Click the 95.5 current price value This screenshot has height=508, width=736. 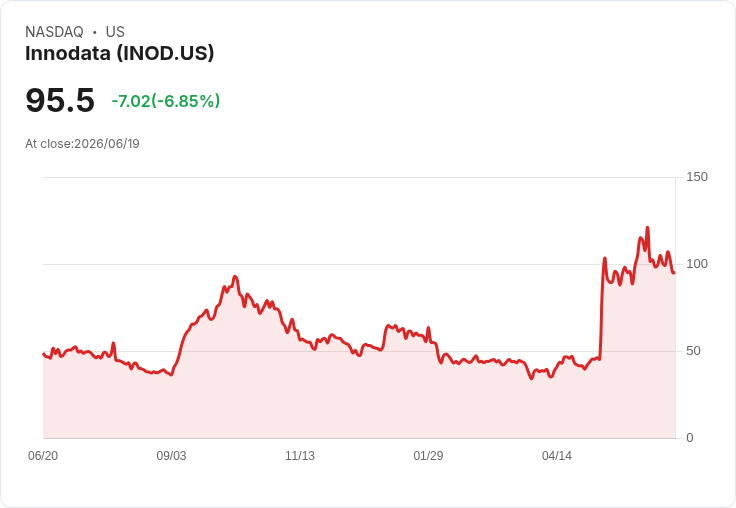[x=60, y=100]
